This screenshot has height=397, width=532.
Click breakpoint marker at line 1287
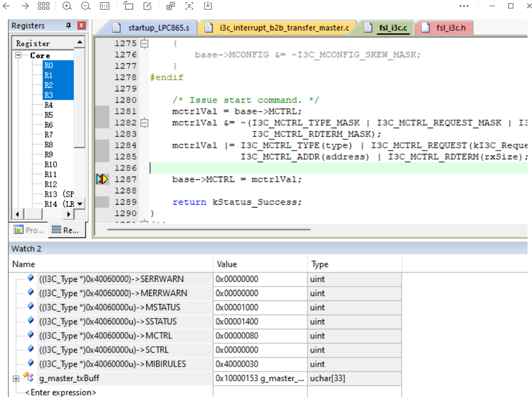102,179
